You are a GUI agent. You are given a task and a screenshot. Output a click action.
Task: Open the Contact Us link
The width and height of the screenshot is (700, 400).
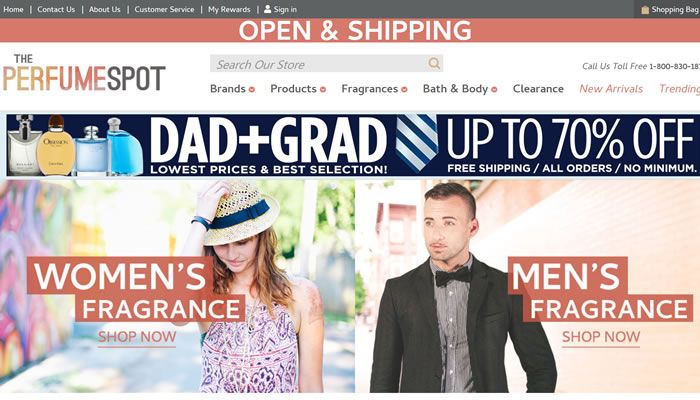click(x=56, y=9)
